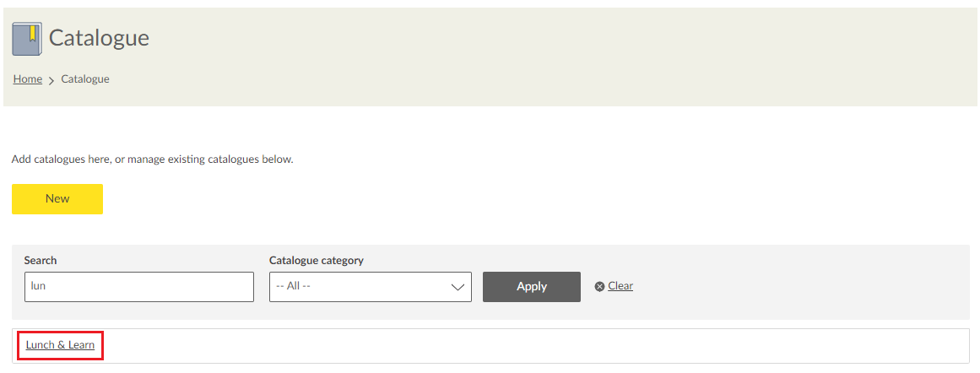Go to the Home breadcrumb link
This screenshot has width=980, height=373.
pos(28,79)
